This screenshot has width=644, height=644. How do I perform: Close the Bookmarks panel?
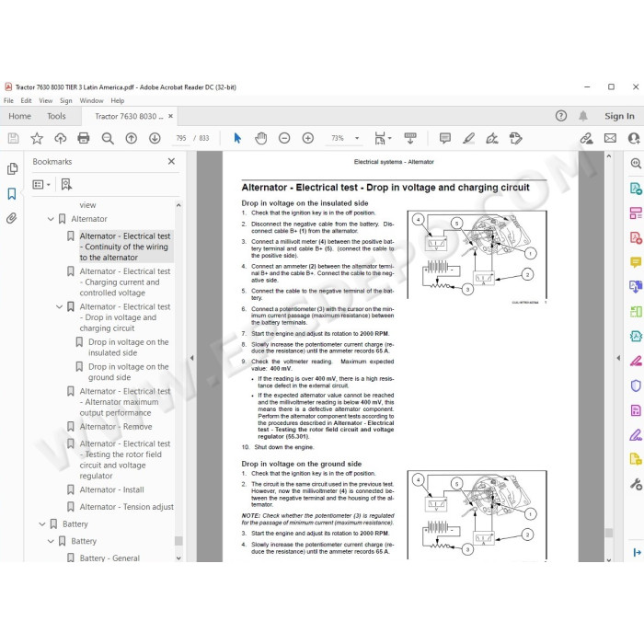(171, 161)
